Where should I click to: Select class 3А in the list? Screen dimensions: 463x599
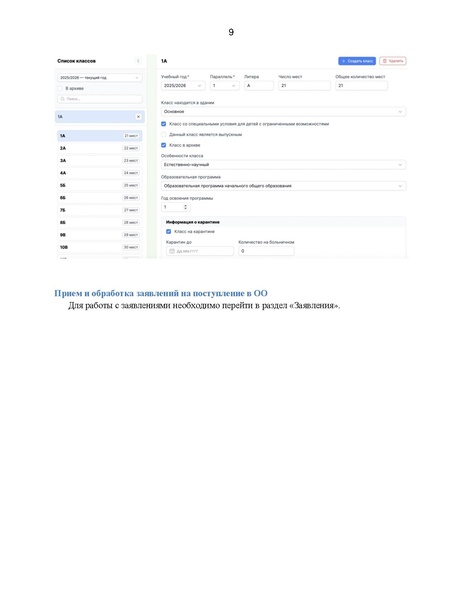(x=100, y=160)
